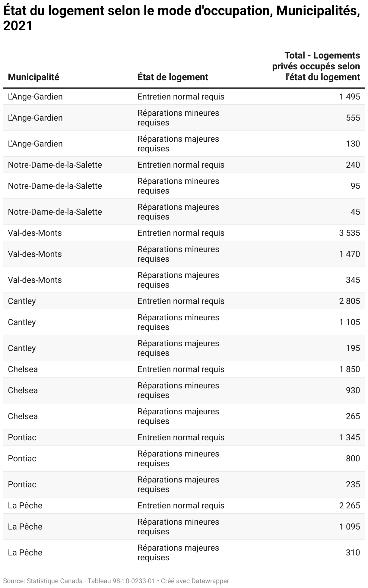The height and width of the screenshot is (588, 368).
Task: Click the État de logement column header
Action: pyautogui.click(x=173, y=77)
